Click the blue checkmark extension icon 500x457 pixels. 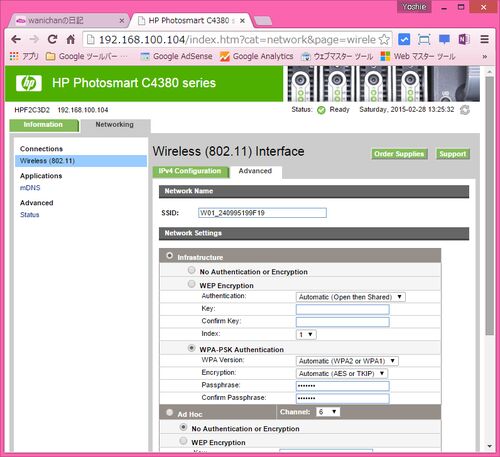(x=404, y=40)
